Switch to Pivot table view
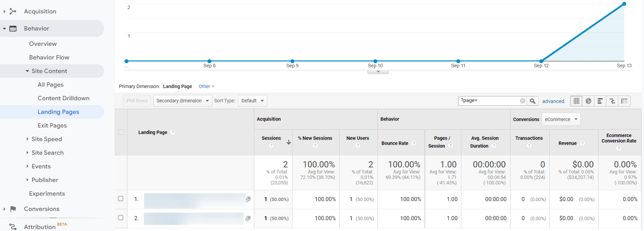This screenshot has height=231, width=644. [624, 101]
